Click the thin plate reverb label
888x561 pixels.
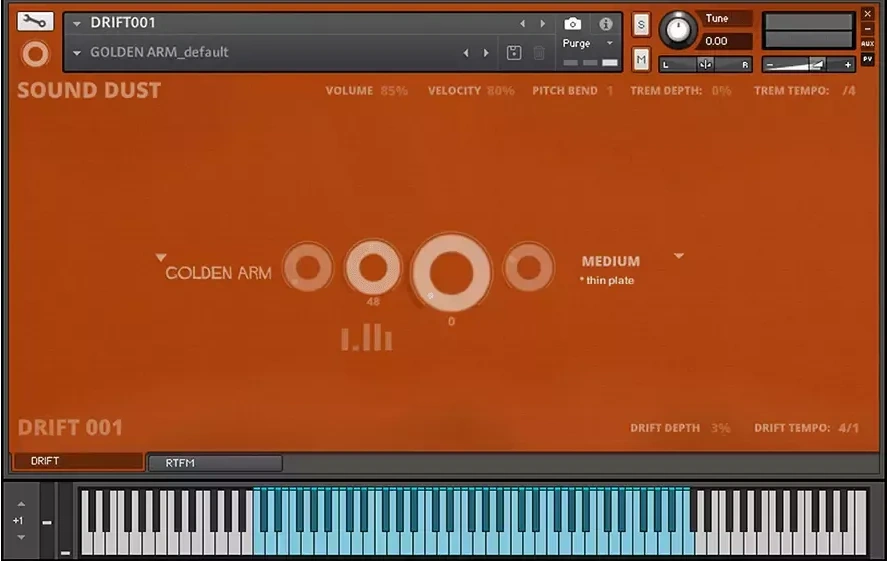tap(607, 280)
